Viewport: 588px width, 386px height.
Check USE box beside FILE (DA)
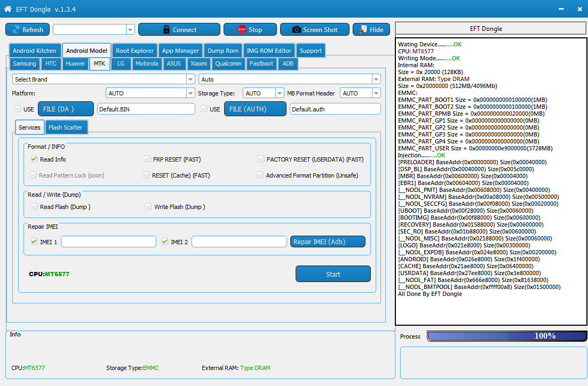17,109
